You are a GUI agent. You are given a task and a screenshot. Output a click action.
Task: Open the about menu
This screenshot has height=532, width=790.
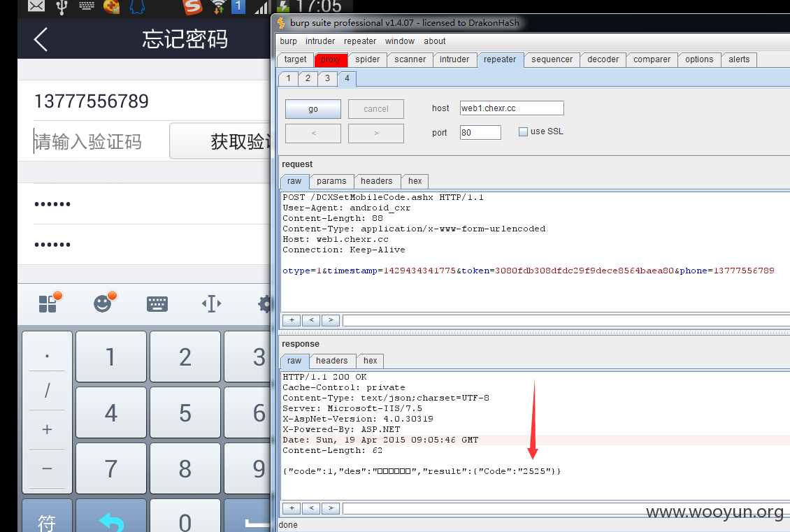434,41
